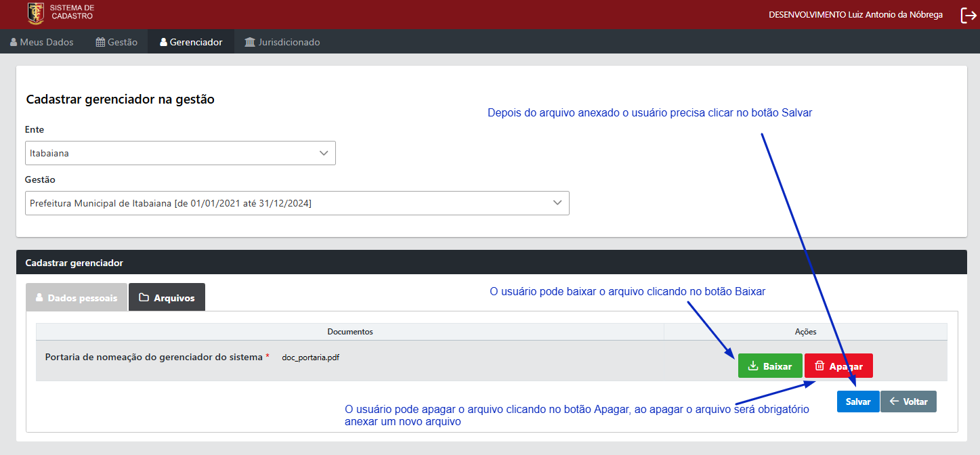The width and height of the screenshot is (980, 455).
Task: Delete the file with the Apagar button
Action: coord(838,366)
